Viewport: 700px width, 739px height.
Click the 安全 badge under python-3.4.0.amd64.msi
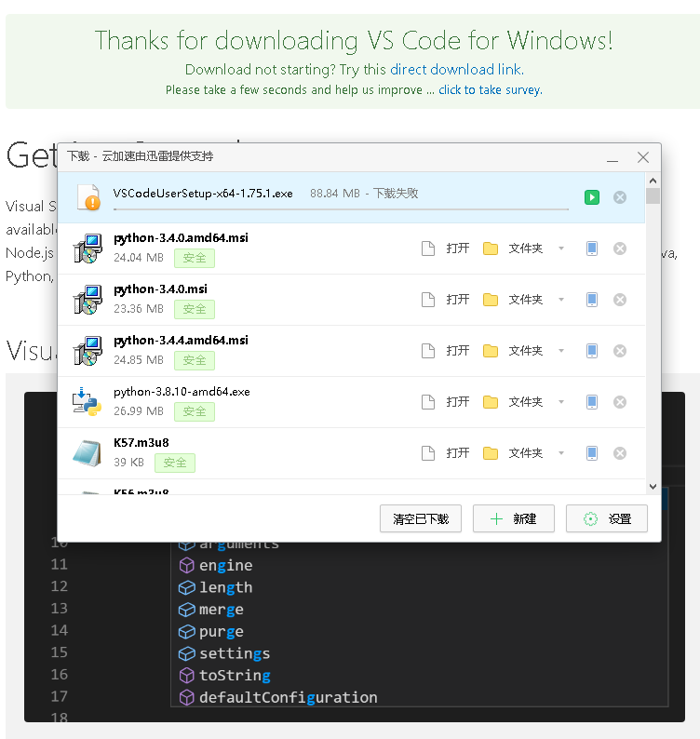[195, 258]
